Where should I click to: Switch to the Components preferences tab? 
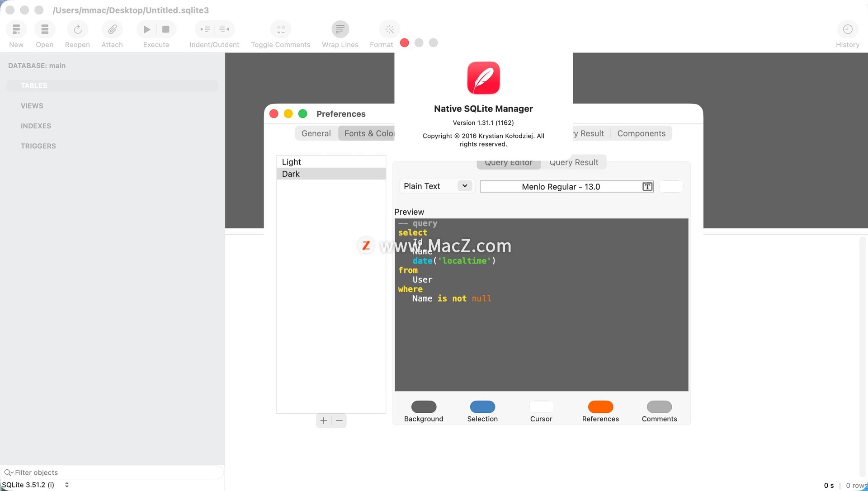(641, 133)
